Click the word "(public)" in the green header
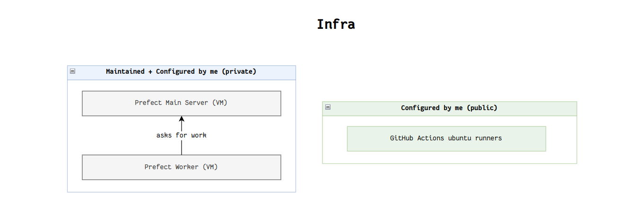Viewport: 644px width, 224px height. [482, 108]
